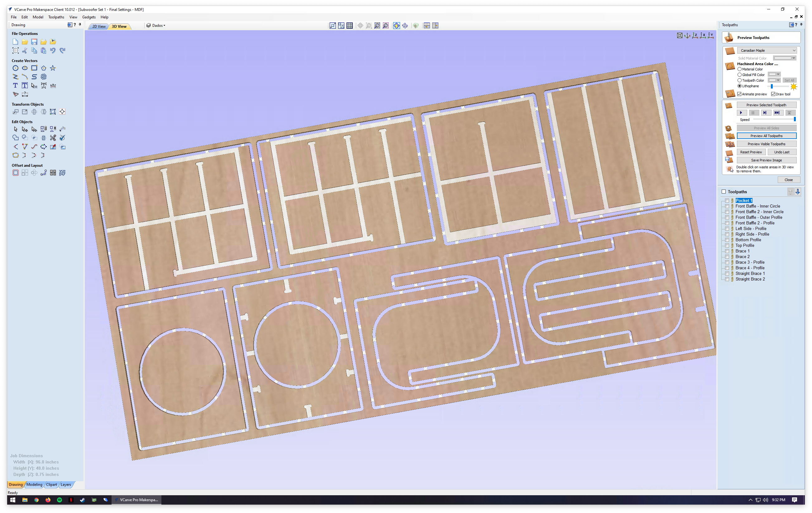
Task: Adjust the preview Speed slider
Action: (795, 119)
